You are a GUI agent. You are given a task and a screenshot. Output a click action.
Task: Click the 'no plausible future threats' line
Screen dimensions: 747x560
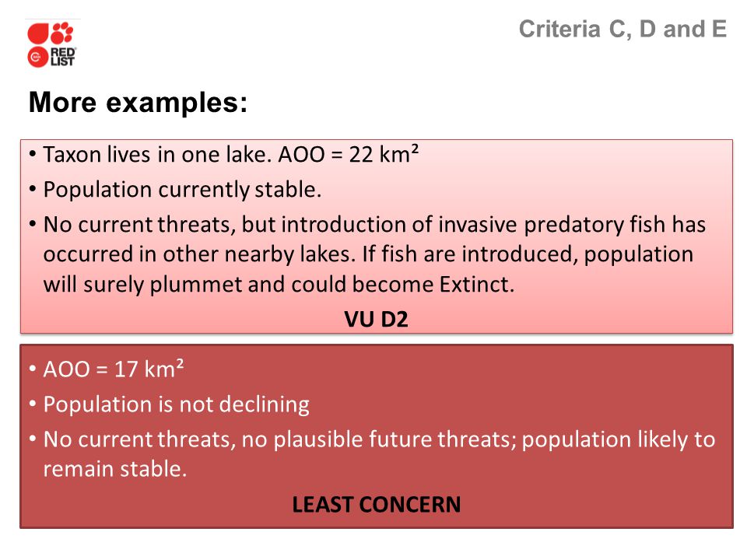coord(372,439)
